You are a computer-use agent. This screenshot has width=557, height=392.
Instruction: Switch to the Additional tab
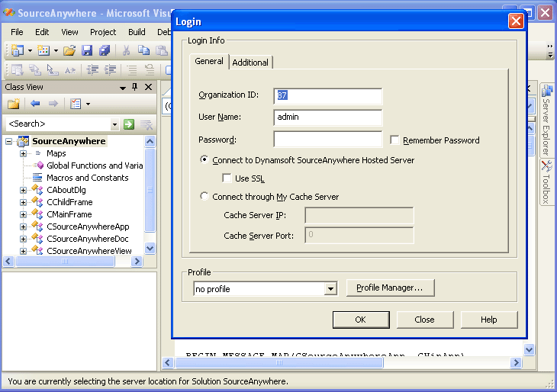coord(250,63)
